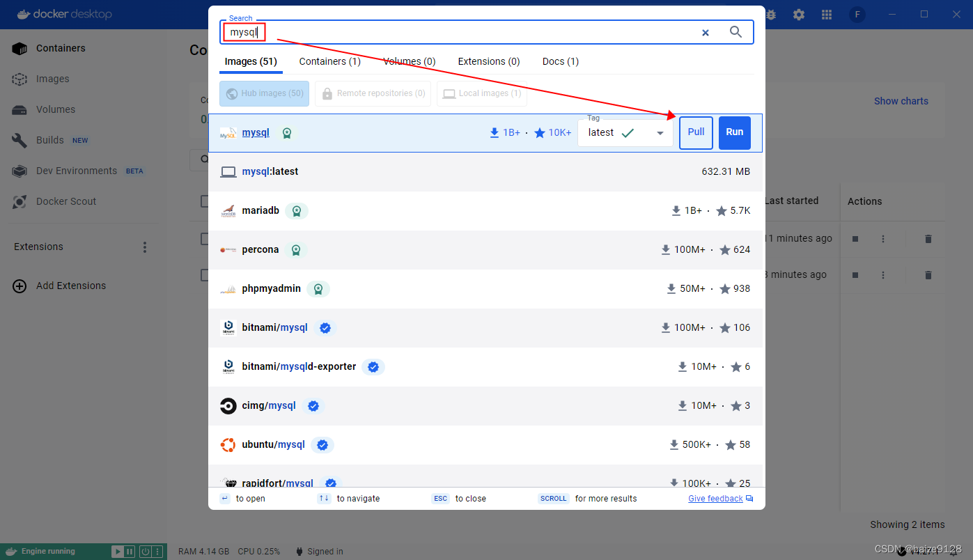Click the verified publisher badge next to bitnami/mysql
The height and width of the screenshot is (560, 973).
tap(325, 328)
